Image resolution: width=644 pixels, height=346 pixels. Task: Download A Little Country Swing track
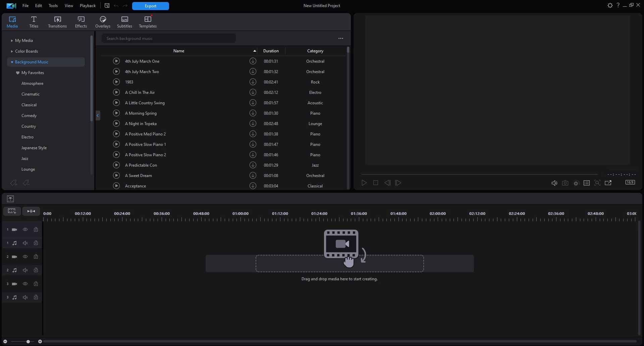click(x=253, y=103)
